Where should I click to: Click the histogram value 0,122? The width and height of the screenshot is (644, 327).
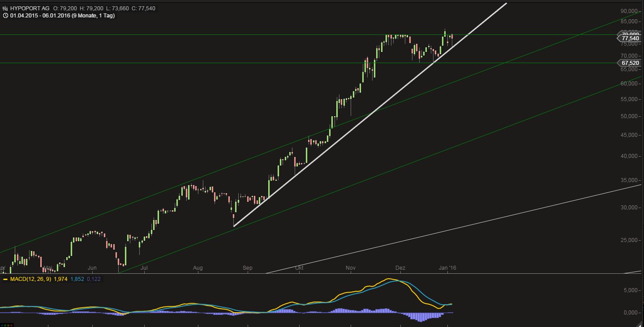pyautogui.click(x=94, y=279)
